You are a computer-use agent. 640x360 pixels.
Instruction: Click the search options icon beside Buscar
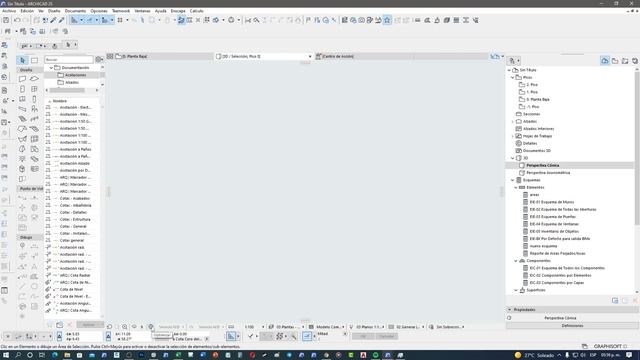pyautogui.click(x=99, y=60)
